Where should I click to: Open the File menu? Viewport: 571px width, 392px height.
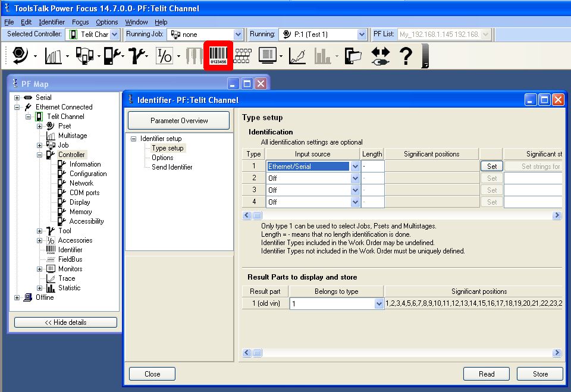pos(9,22)
